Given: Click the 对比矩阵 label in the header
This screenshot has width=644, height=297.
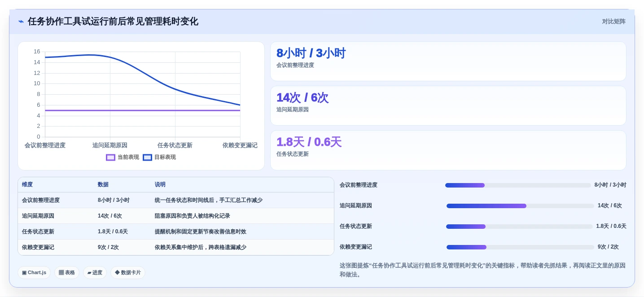Looking at the screenshot, I should [x=613, y=22].
